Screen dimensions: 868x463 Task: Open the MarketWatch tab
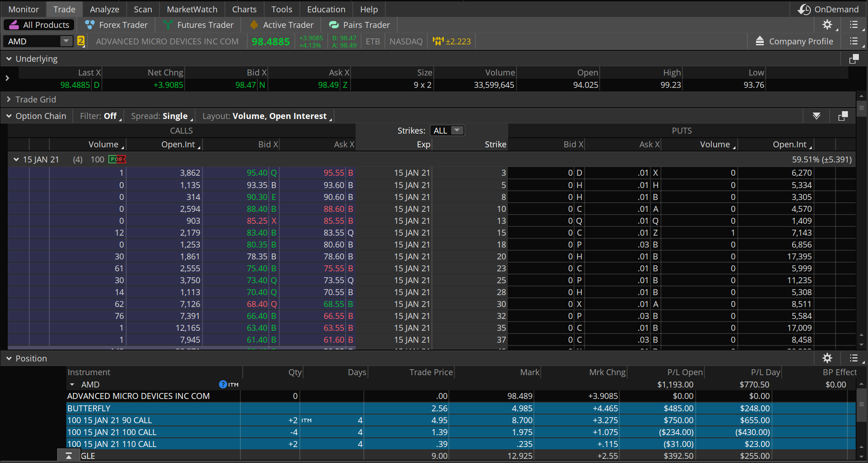(192, 9)
